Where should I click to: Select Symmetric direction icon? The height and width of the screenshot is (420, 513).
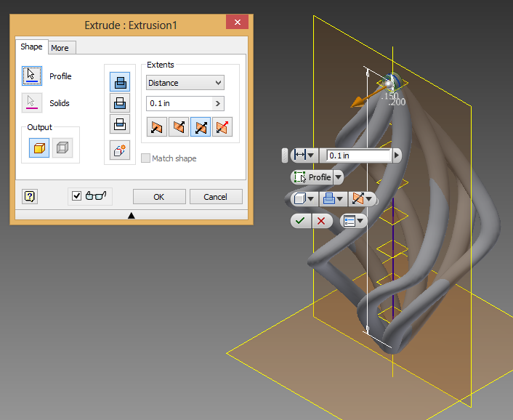pos(201,127)
